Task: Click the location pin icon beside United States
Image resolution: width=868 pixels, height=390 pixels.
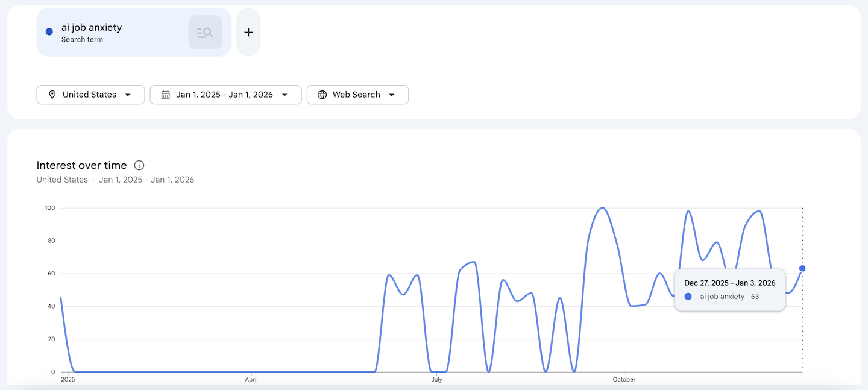Action: coord(52,95)
